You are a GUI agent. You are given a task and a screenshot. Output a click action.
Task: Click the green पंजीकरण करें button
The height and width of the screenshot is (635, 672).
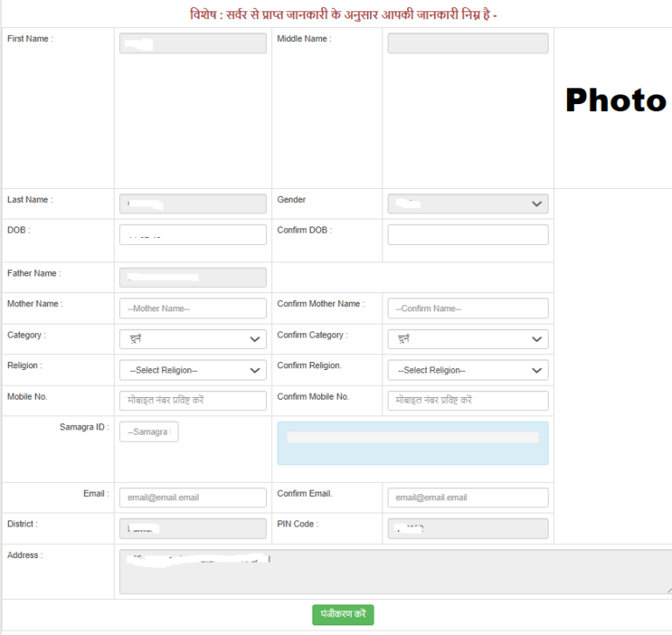pos(343,614)
